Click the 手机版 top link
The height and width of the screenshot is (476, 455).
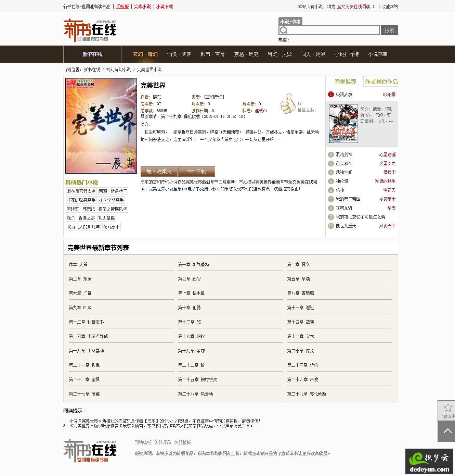(122, 7)
